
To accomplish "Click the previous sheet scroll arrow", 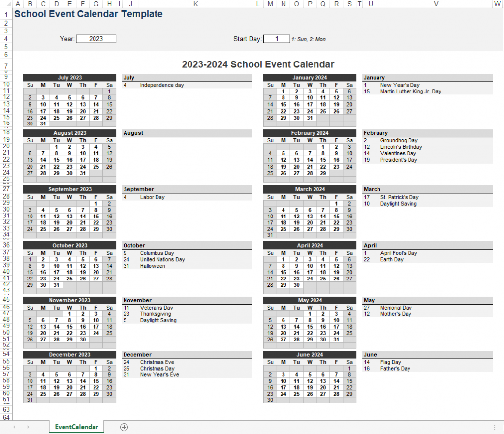I will coord(14,427).
